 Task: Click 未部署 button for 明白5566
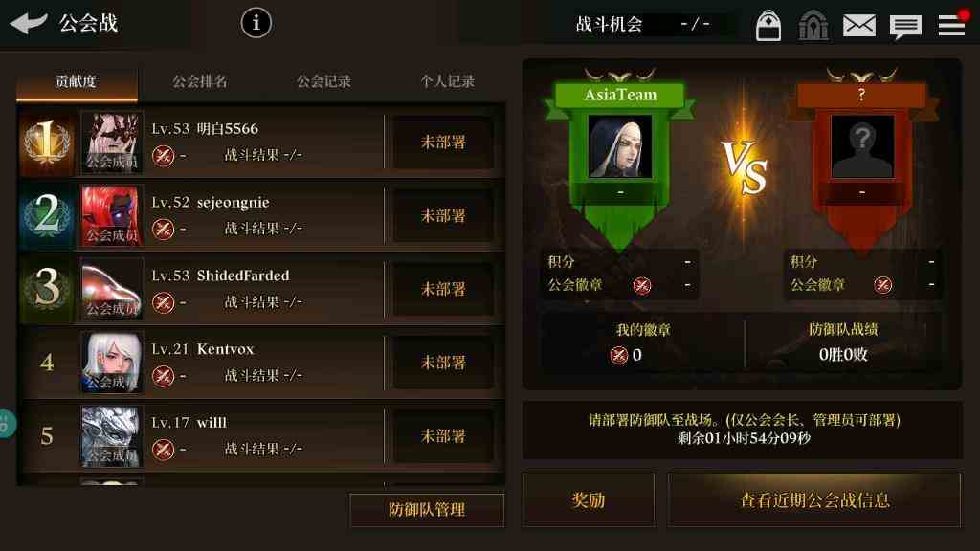(x=443, y=143)
